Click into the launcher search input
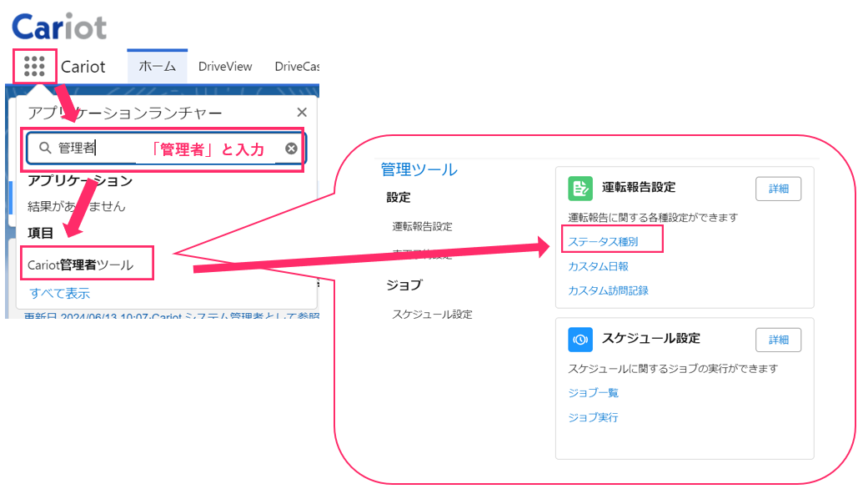The image size is (868, 494). 165,149
